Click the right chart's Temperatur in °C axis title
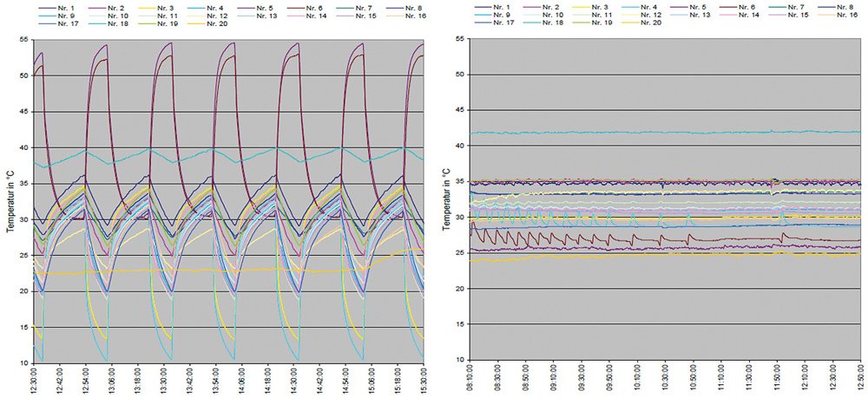Screen dimensions: 868x398 pos(445,201)
